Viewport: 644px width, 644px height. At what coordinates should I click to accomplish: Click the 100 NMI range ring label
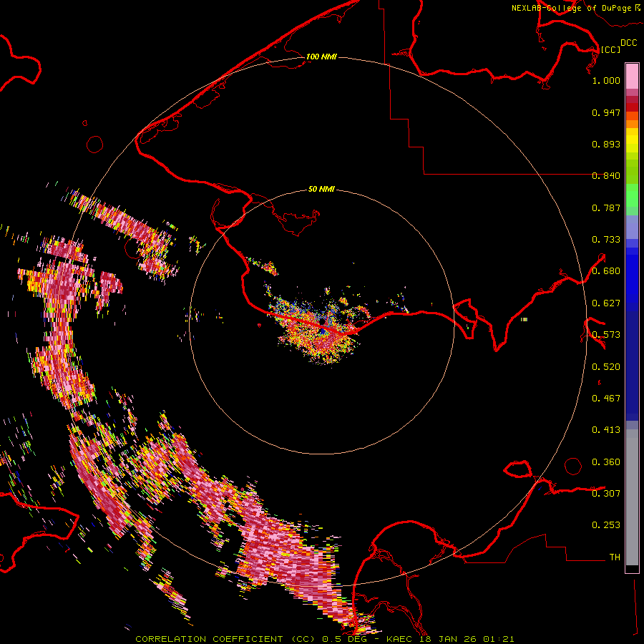[x=321, y=57]
